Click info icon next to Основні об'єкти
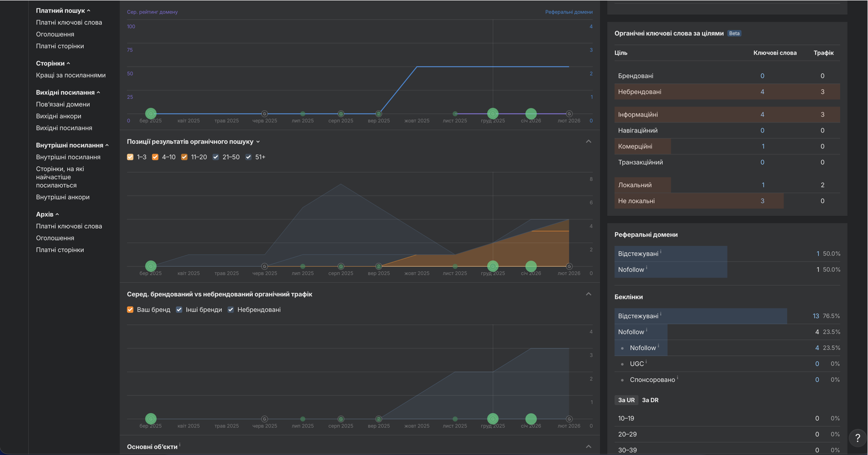This screenshot has width=868, height=455. (180, 445)
